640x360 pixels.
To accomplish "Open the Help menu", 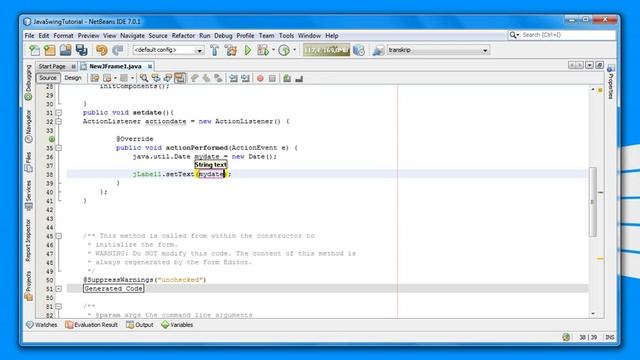I will point(331,36).
